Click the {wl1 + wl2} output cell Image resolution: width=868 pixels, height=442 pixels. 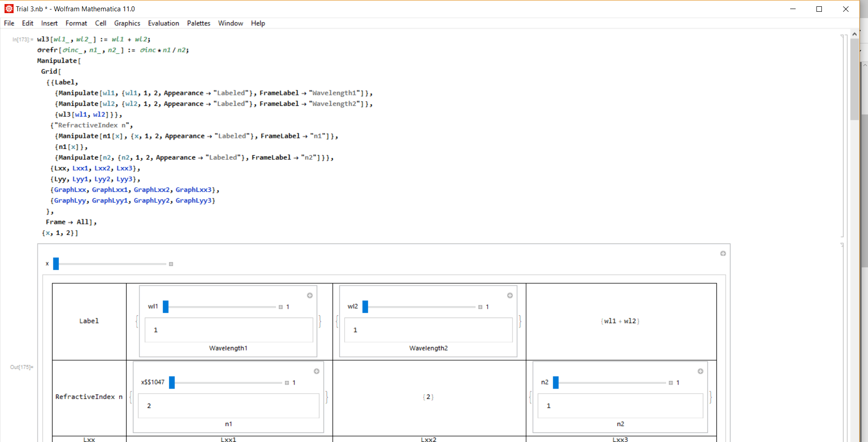[620, 321]
